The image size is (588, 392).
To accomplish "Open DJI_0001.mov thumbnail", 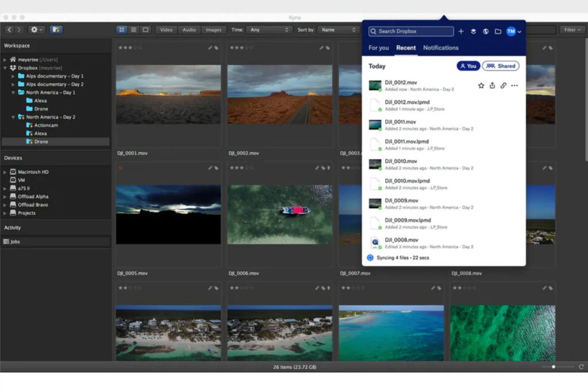I will click(x=168, y=94).
